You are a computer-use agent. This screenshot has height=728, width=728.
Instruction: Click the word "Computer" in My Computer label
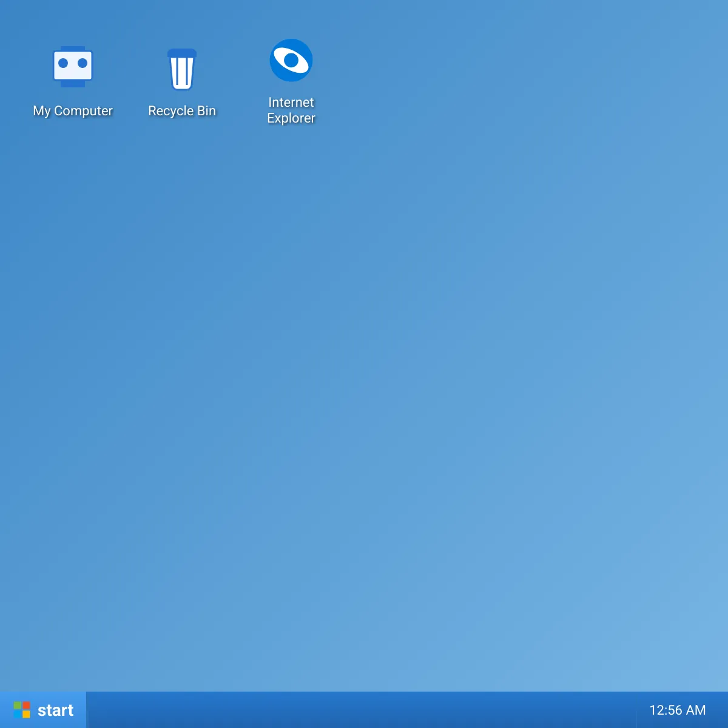[83, 111]
